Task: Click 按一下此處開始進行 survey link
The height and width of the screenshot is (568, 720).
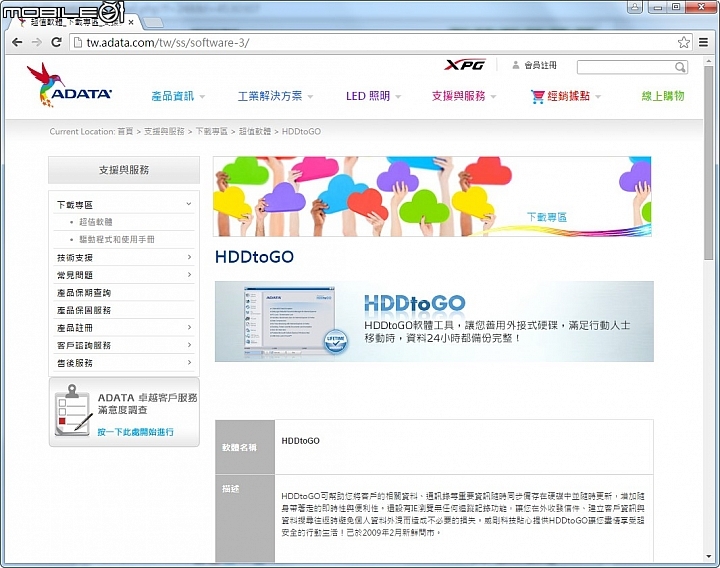Action: [135, 432]
